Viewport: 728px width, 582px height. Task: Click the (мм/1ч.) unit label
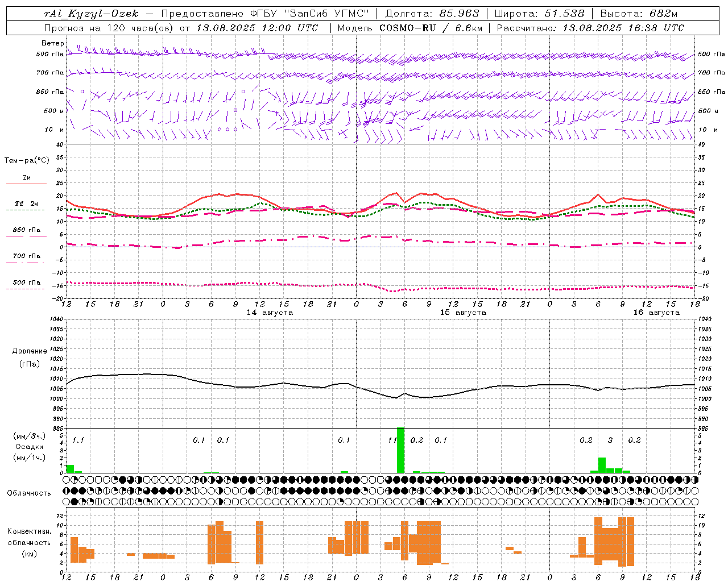pos(29,458)
